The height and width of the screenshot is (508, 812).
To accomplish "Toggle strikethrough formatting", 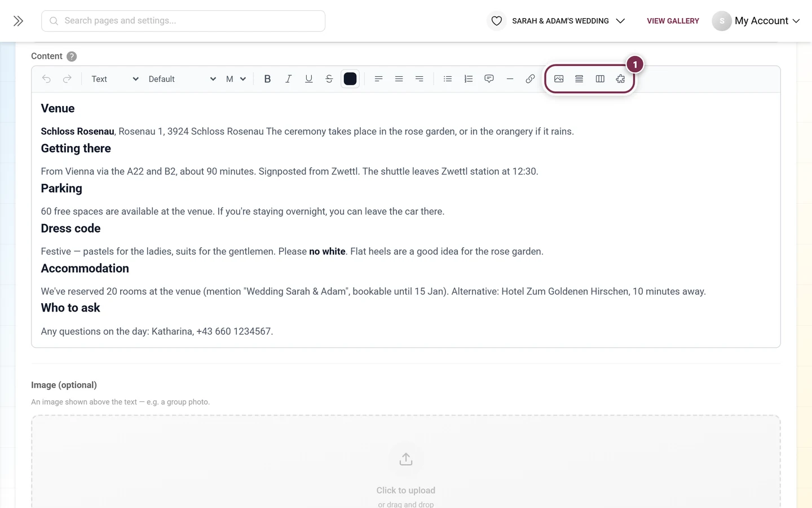I will coord(329,79).
